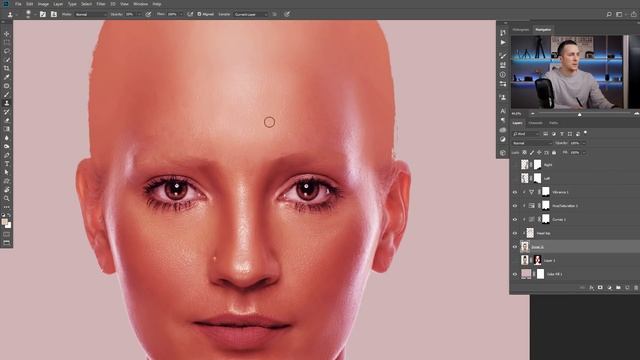Open the Opacity dropdown in options bar
The width and height of the screenshot is (640, 360).
(x=139, y=14)
